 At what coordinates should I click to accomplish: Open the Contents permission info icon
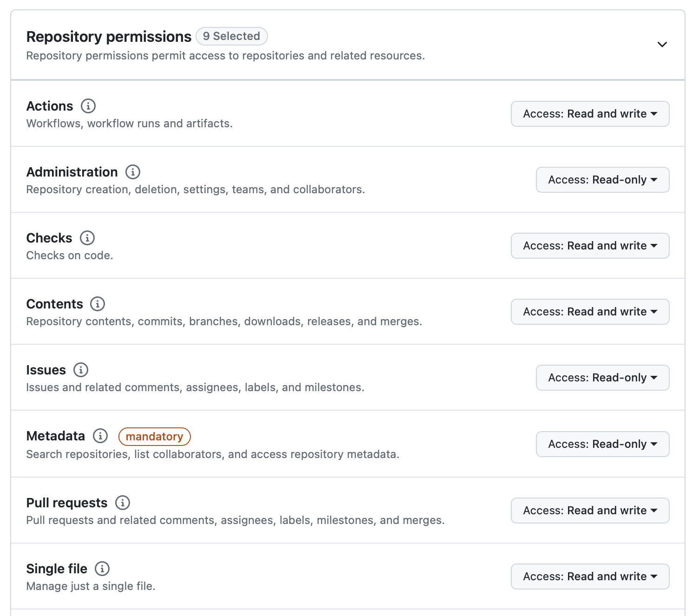[x=98, y=304]
